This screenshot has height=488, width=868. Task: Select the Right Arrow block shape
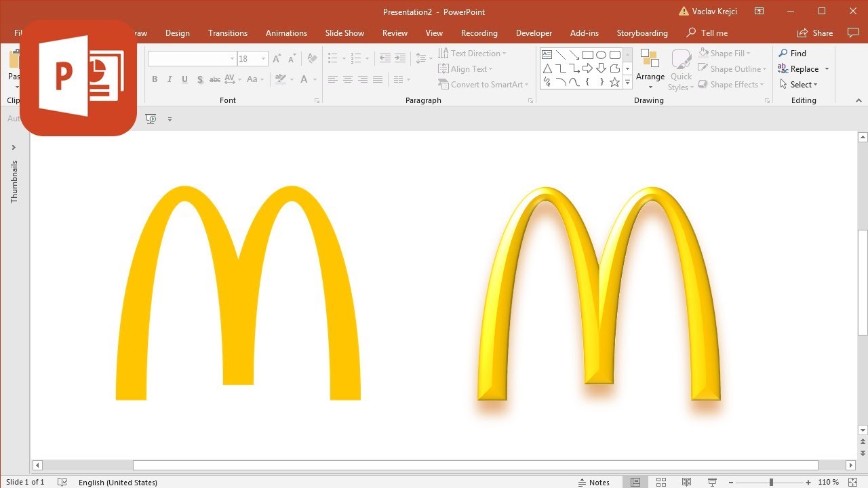(588, 68)
